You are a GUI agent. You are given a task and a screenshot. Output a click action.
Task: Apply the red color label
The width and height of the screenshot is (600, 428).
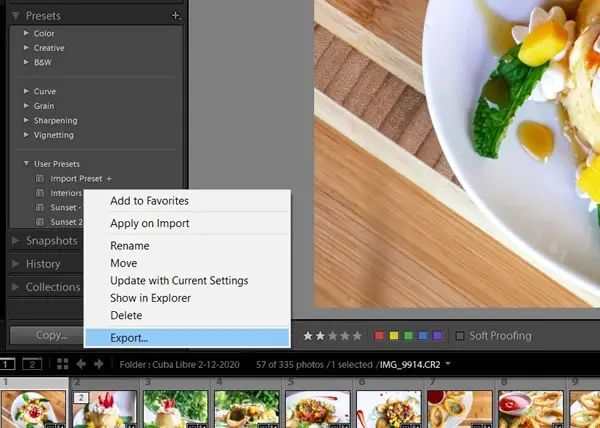coord(379,336)
